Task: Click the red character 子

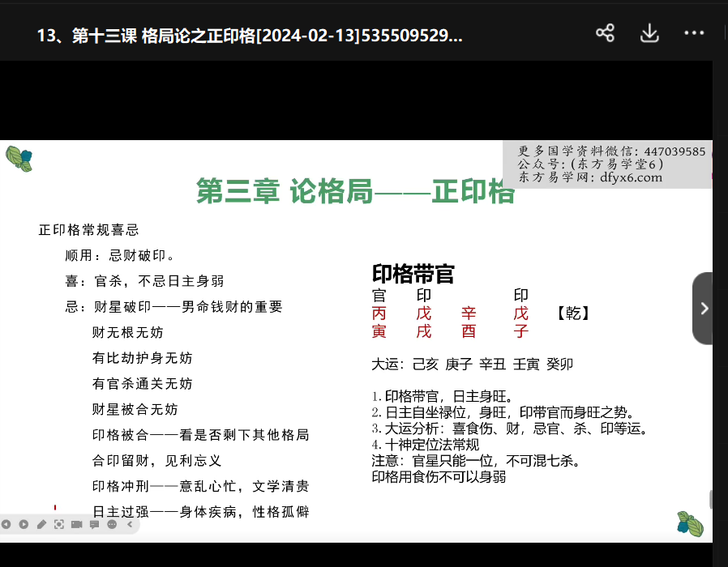Action: [521, 331]
